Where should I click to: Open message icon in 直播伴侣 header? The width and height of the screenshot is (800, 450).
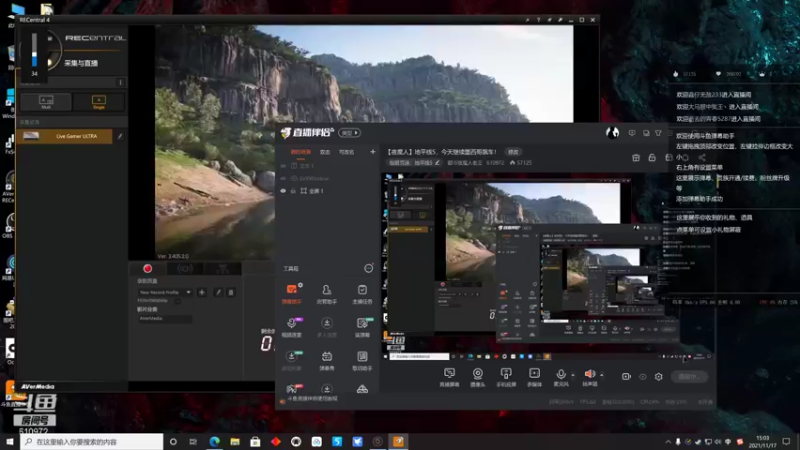(632, 133)
